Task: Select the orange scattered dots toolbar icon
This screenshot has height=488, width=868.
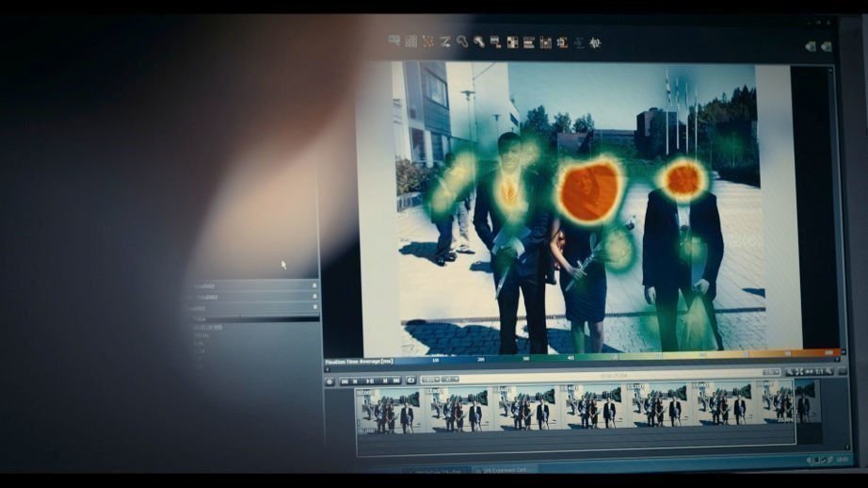Action: [x=428, y=41]
